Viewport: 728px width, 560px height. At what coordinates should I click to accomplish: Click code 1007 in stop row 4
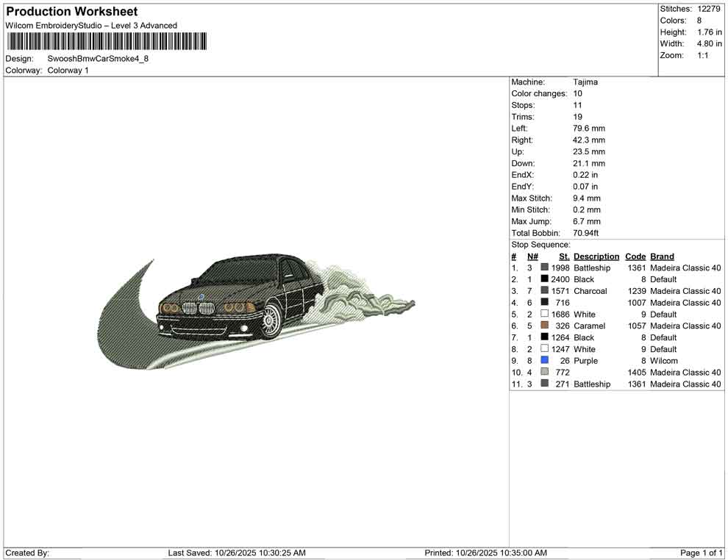tap(637, 303)
